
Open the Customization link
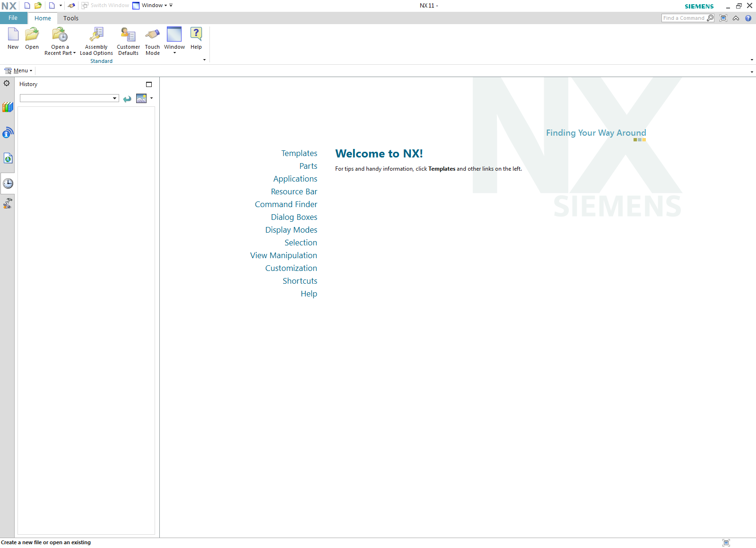291,268
